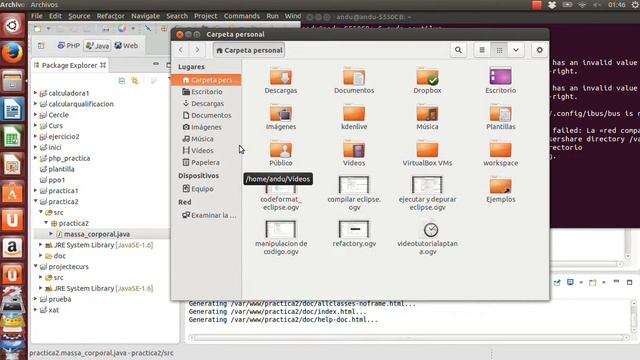
Task: Select Imágenes in Lugares sidebar
Action: tap(206, 127)
